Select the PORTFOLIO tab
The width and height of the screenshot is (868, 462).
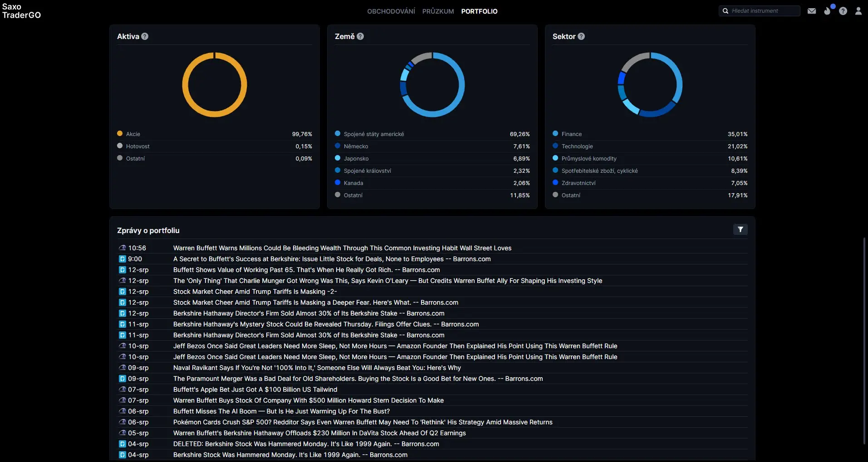[x=479, y=11]
